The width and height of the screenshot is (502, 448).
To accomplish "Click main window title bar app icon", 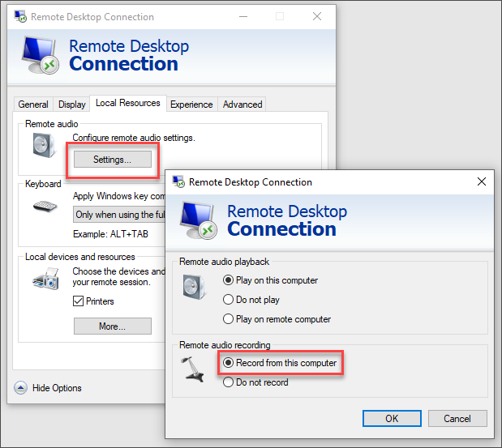I will coord(20,17).
